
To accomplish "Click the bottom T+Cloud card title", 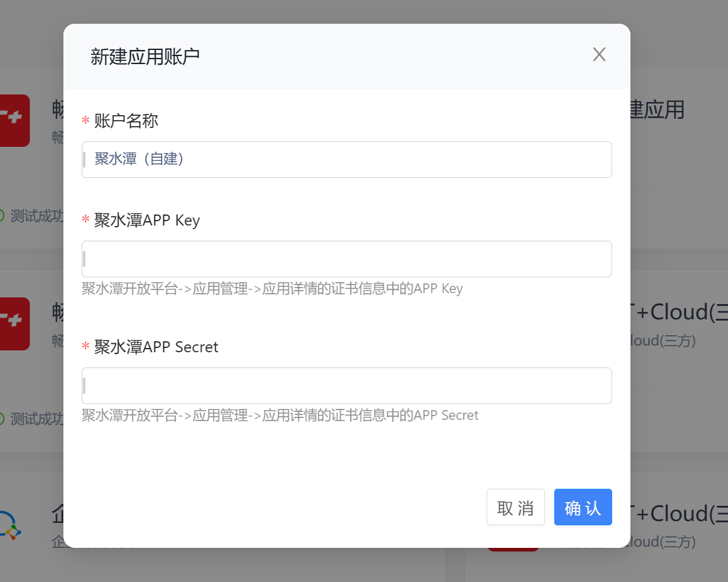I will pos(679,514).
